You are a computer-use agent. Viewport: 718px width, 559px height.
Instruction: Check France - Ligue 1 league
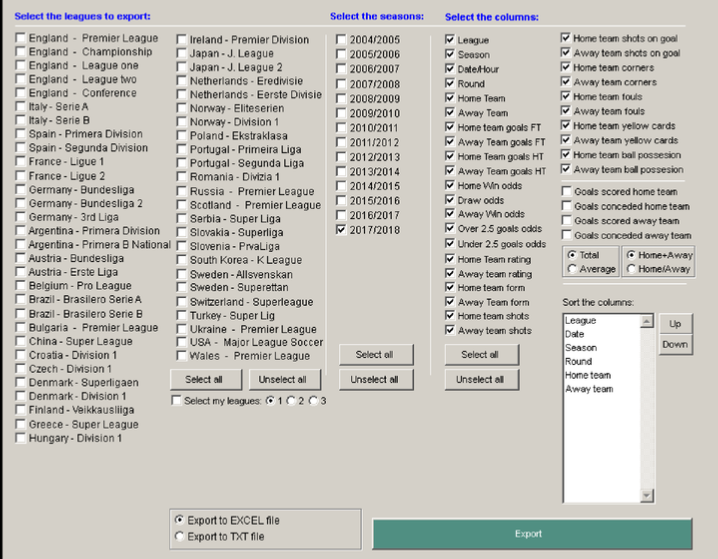click(21, 161)
